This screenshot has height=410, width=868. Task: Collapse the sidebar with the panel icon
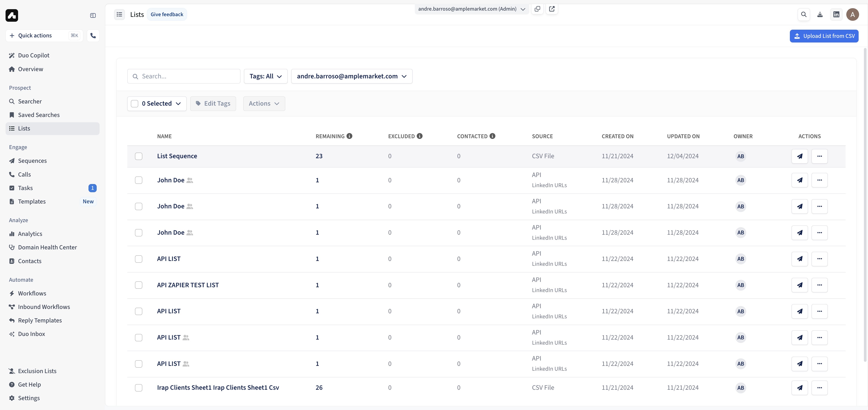[x=93, y=15]
